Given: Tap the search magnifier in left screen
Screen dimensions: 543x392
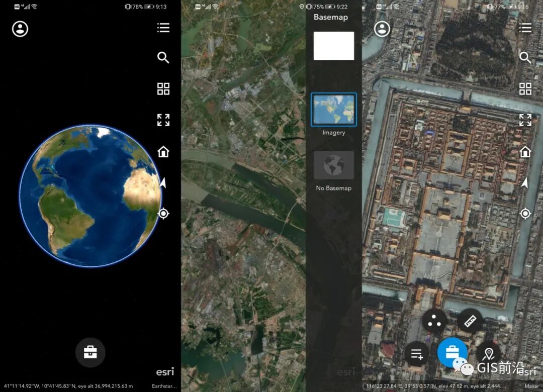Looking at the screenshot, I should [163, 57].
